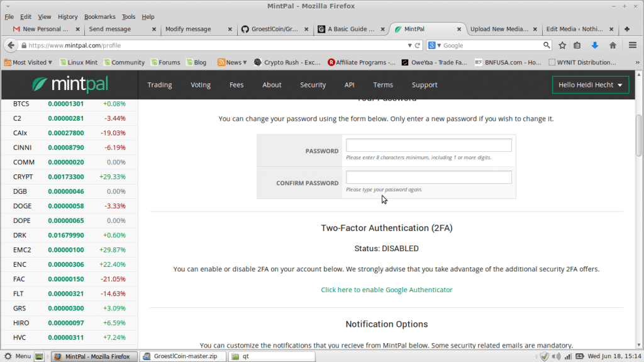The image size is (644, 362).
Task: Open the Affiliate Programs bookmark
Action: (x=362, y=62)
